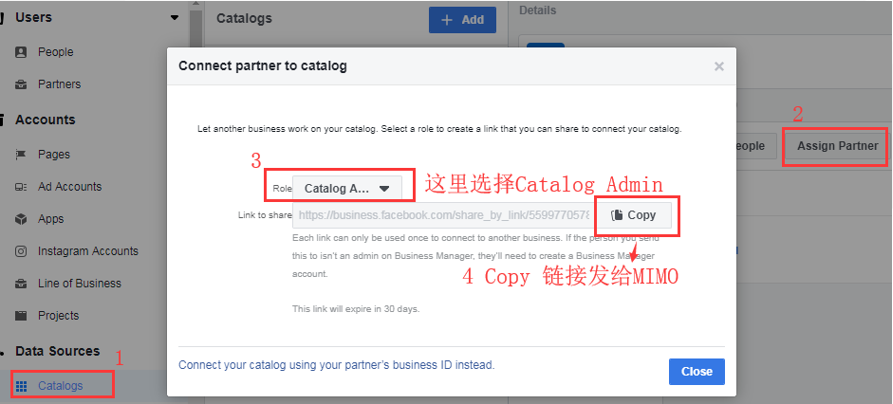The height and width of the screenshot is (404, 893).
Task: Click the 'Connect partner to catalog' dialog title
Action: coord(263,66)
